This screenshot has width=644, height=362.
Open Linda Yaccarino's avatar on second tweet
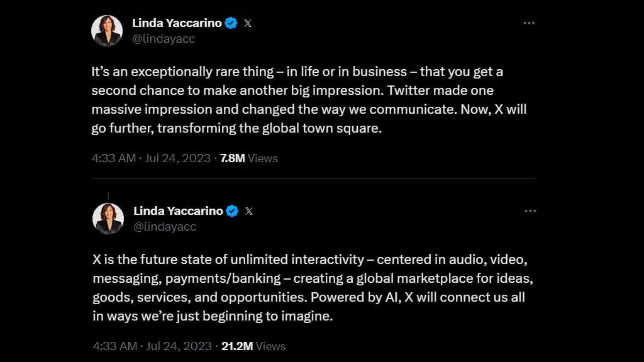tap(108, 218)
